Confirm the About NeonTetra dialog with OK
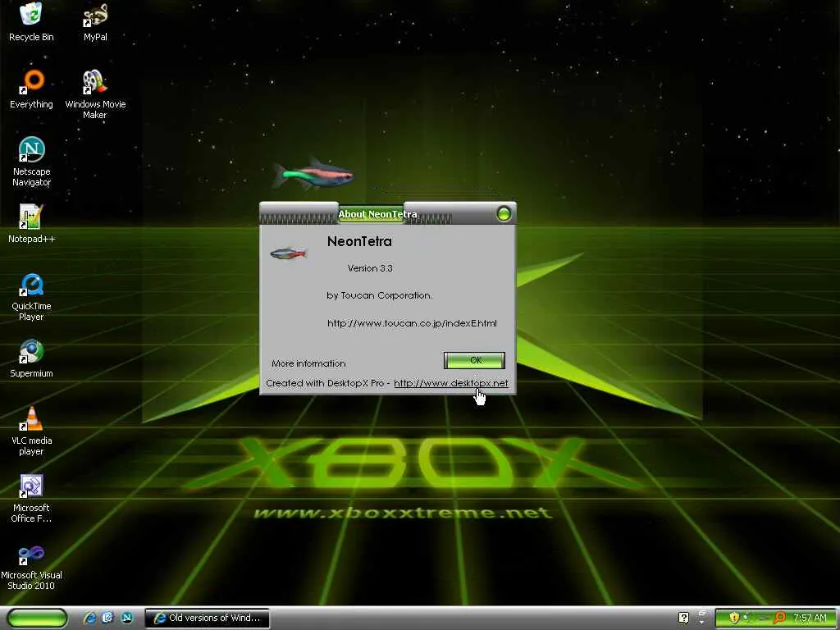Screen dimensions: 840x630 point(475,361)
